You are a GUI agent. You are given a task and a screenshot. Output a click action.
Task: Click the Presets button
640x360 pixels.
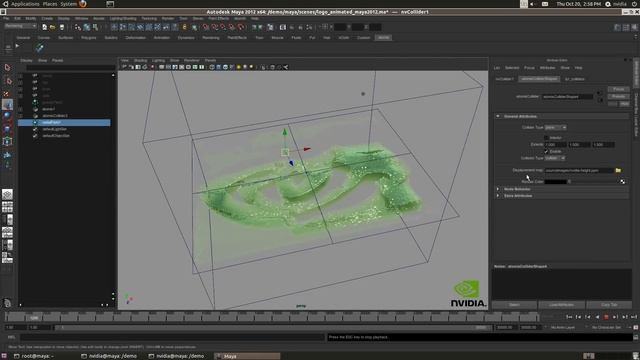[x=618, y=96]
